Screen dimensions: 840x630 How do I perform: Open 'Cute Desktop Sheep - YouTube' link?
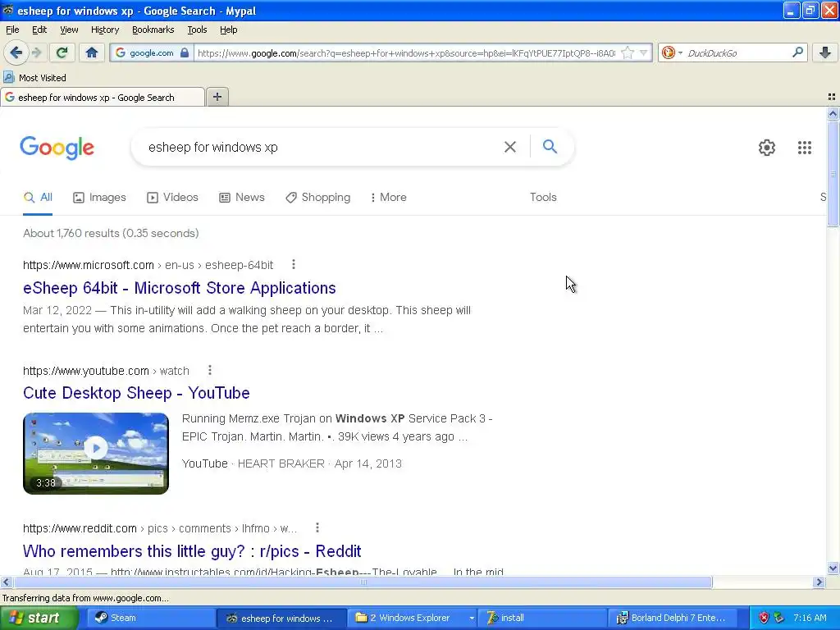[136, 393]
